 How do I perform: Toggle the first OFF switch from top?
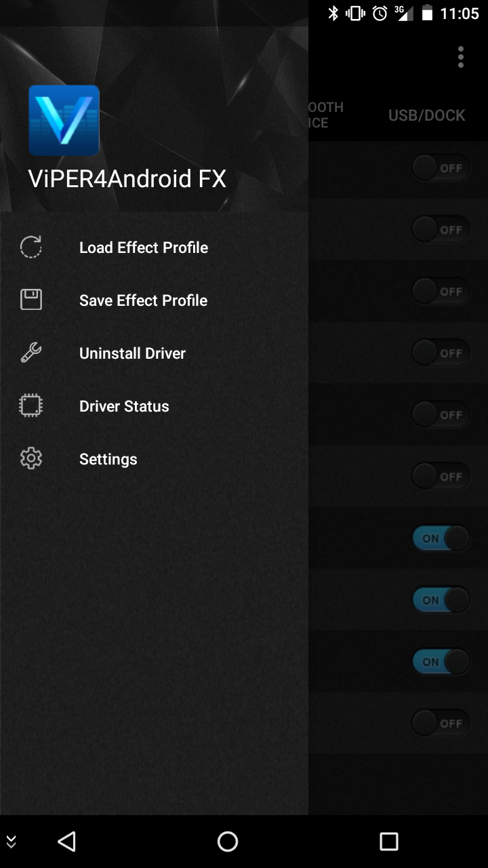click(x=441, y=168)
